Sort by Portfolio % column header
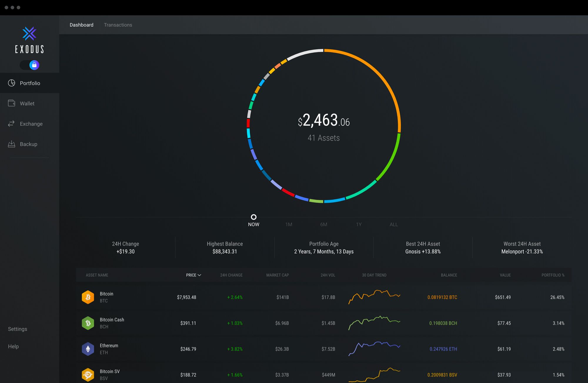588x383 pixels. [x=553, y=275]
